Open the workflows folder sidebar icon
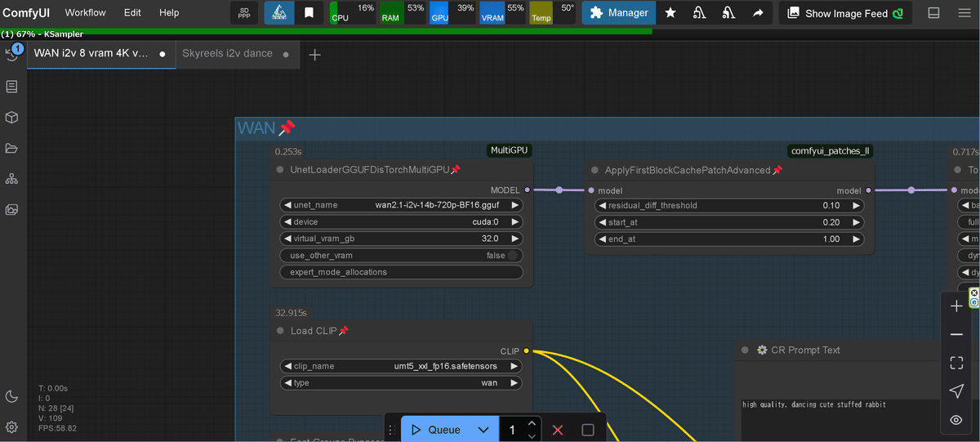 pos(11,148)
